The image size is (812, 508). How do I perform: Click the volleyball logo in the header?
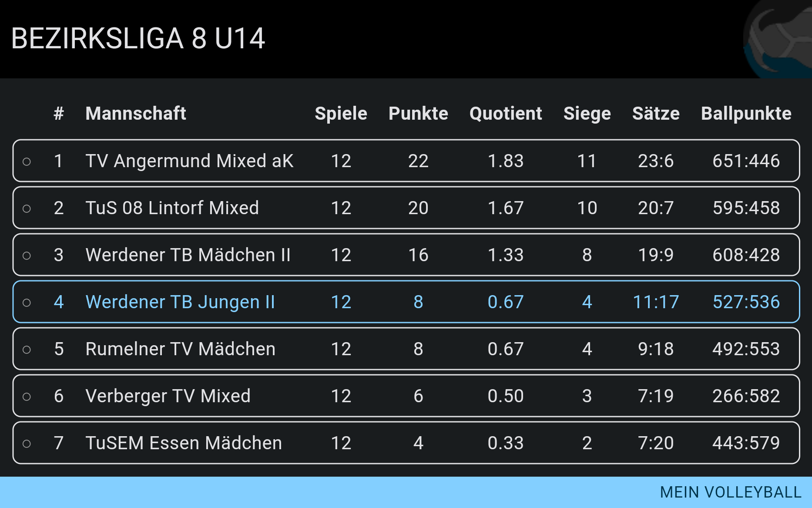(x=778, y=39)
